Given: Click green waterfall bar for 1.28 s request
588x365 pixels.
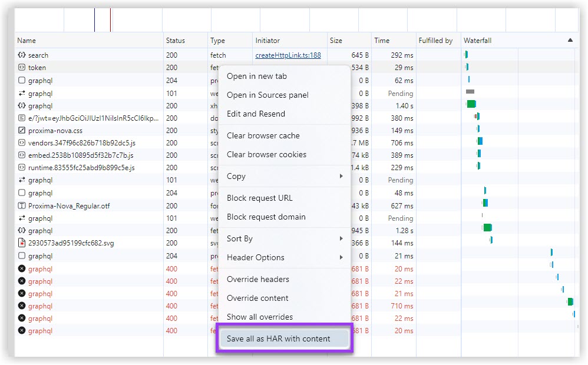Looking at the screenshot, I should click(487, 227).
